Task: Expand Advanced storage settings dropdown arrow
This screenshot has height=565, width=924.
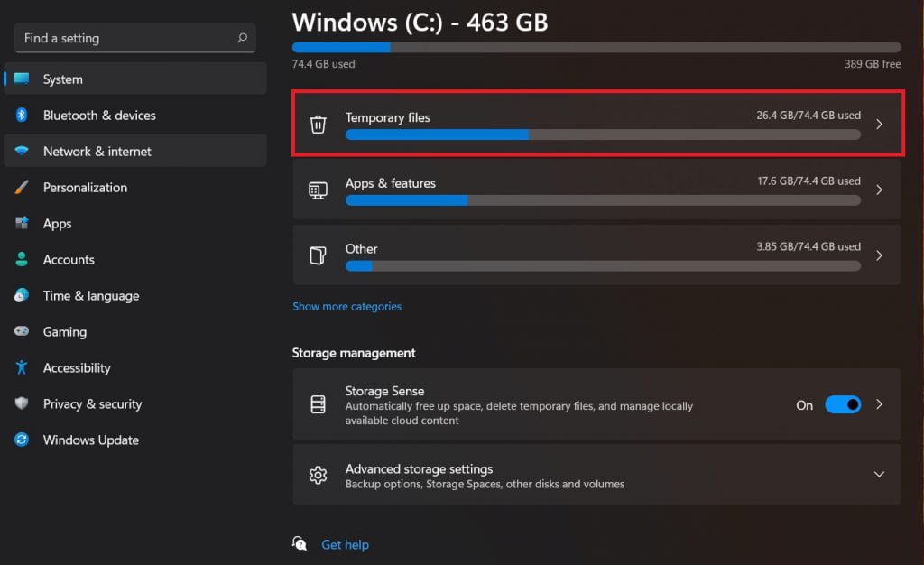Action: 879,474
